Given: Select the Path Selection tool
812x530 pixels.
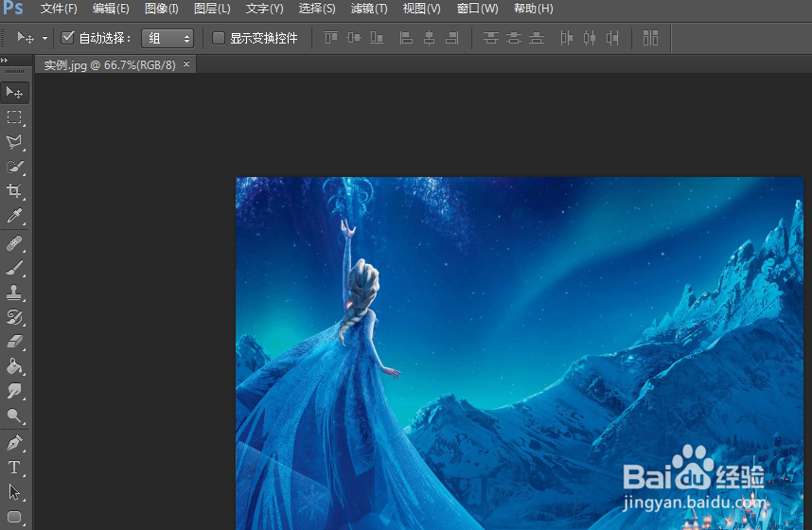Looking at the screenshot, I should 14,491.
